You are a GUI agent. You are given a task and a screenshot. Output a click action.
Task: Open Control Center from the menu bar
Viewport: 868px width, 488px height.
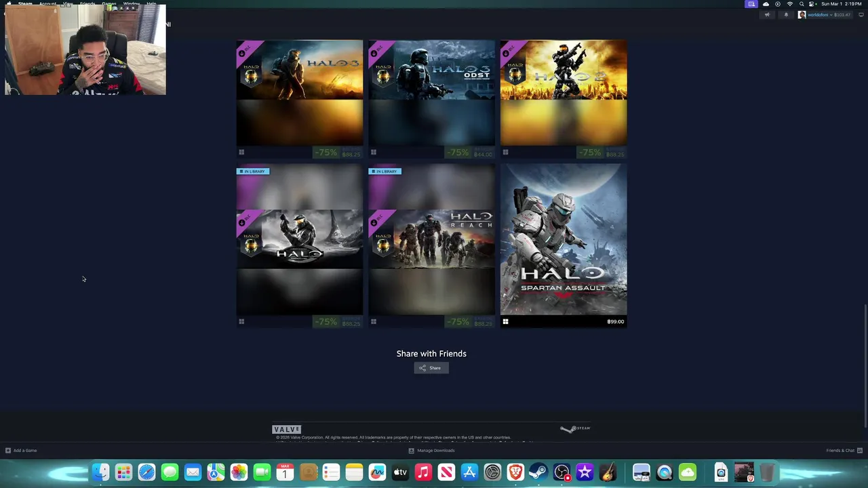point(812,4)
